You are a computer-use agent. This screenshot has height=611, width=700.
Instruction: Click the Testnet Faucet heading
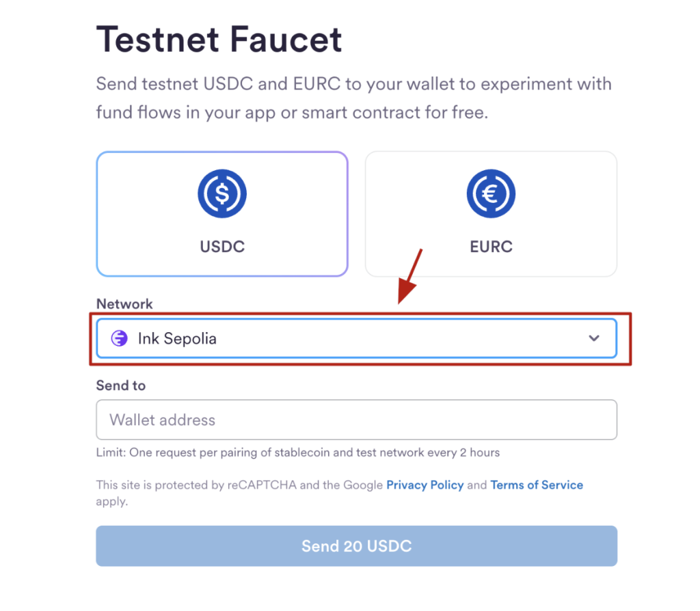point(219,40)
